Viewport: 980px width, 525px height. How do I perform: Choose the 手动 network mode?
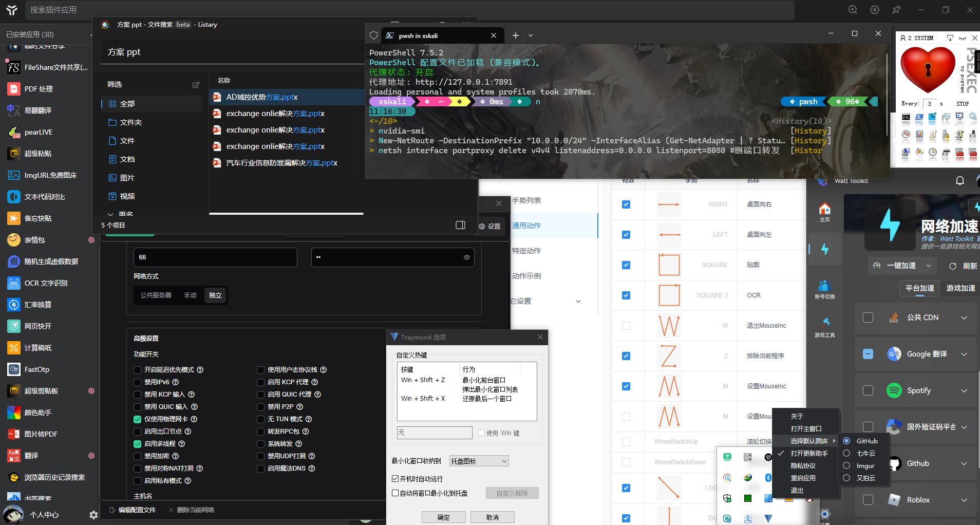(x=191, y=295)
